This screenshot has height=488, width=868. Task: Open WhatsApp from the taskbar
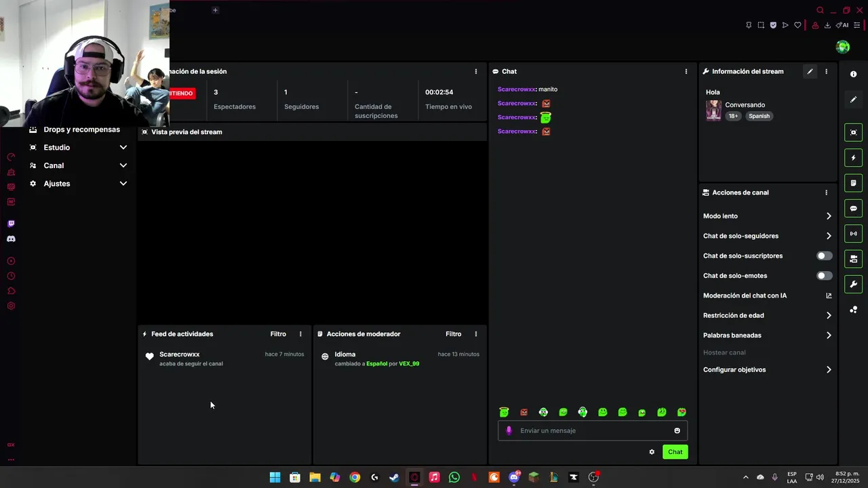(x=454, y=477)
